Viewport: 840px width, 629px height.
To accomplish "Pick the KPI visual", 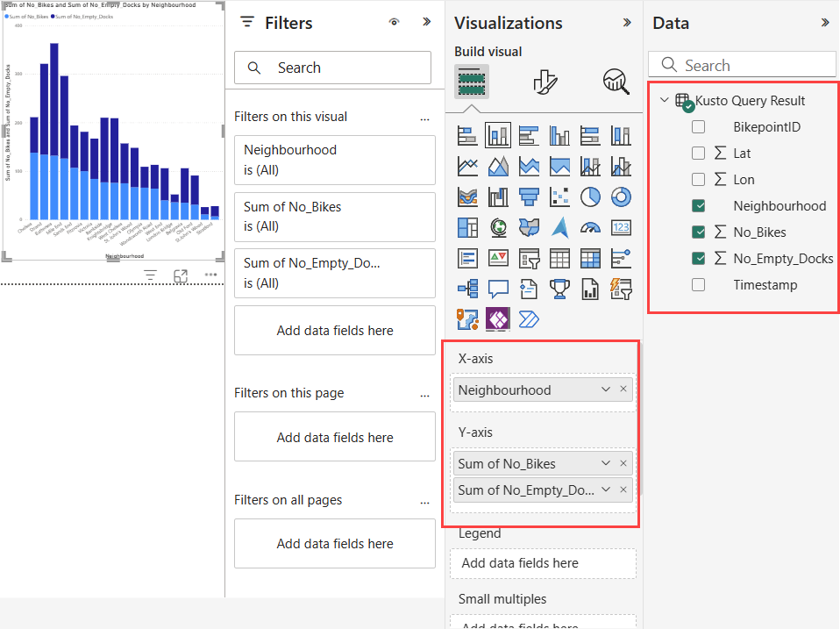I will coord(498,259).
